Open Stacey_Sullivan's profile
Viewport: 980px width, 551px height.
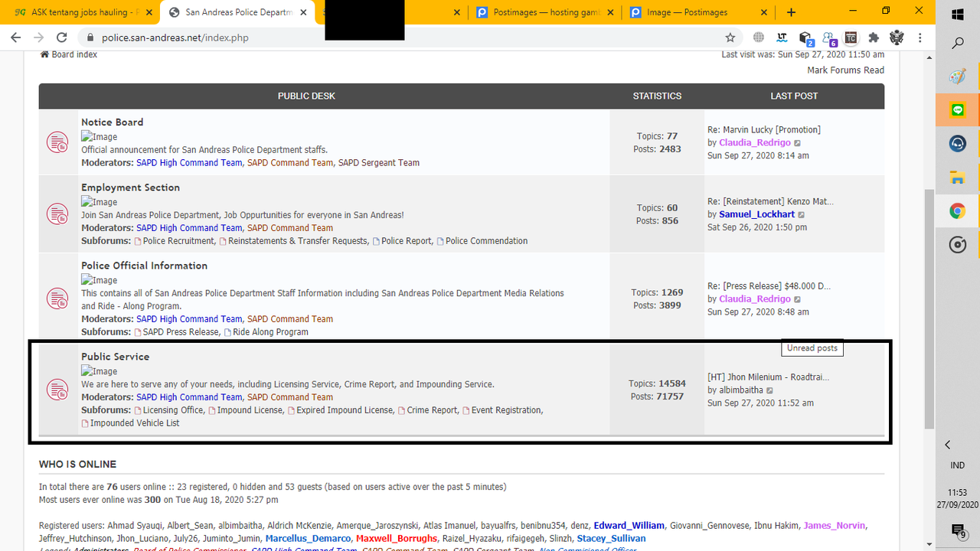point(611,539)
